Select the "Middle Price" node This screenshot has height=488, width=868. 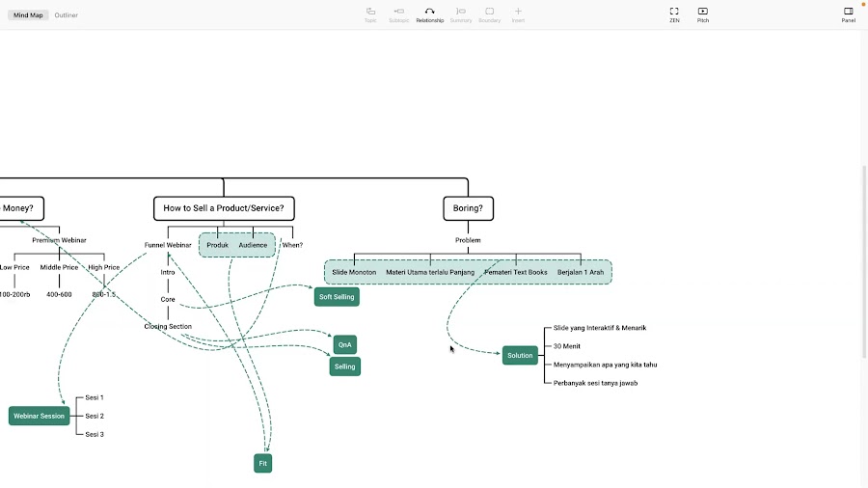coord(59,267)
